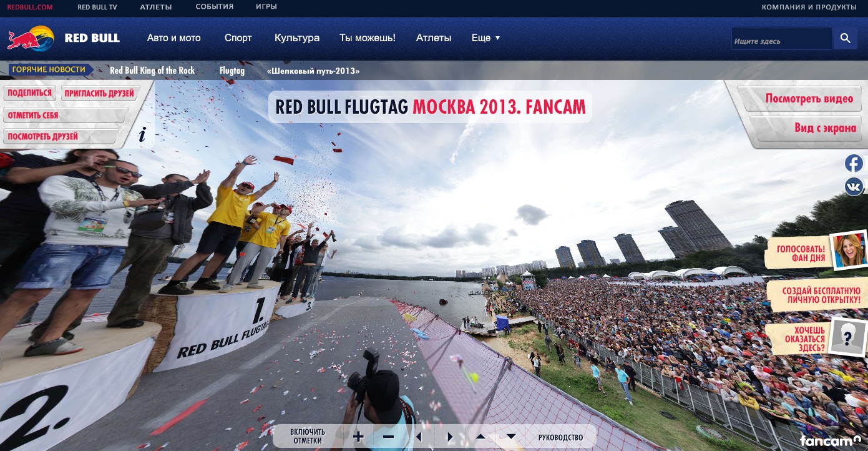Click the search magnifier button
868x451 pixels.
point(845,38)
